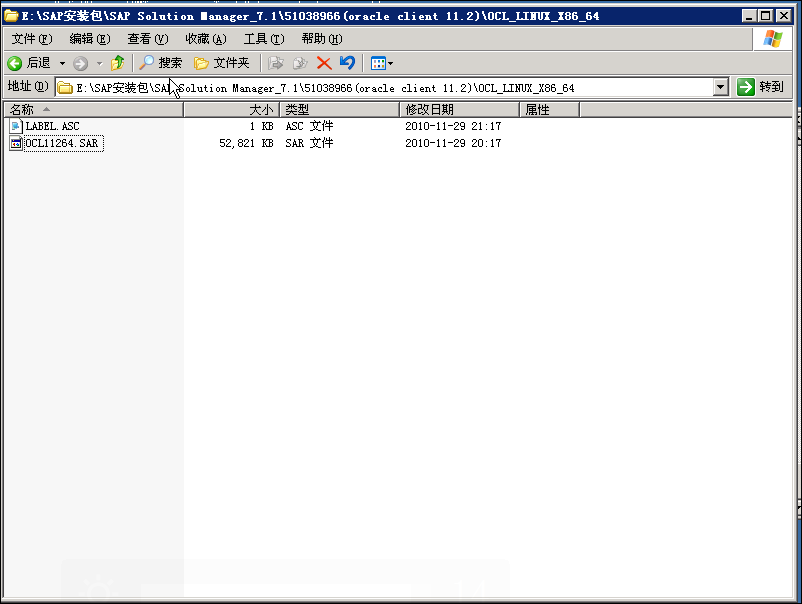Undo the last action with blue arrow
The image size is (802, 604).
pos(347,63)
